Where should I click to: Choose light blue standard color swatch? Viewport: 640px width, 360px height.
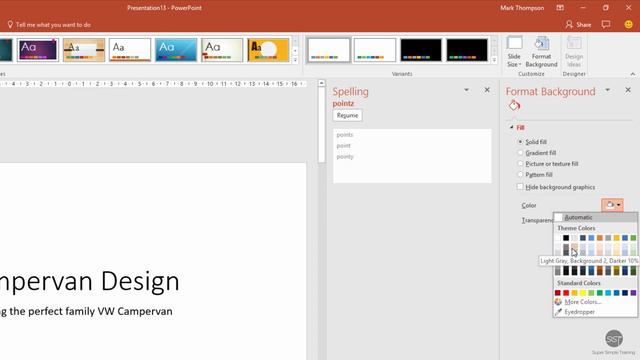coord(608,293)
